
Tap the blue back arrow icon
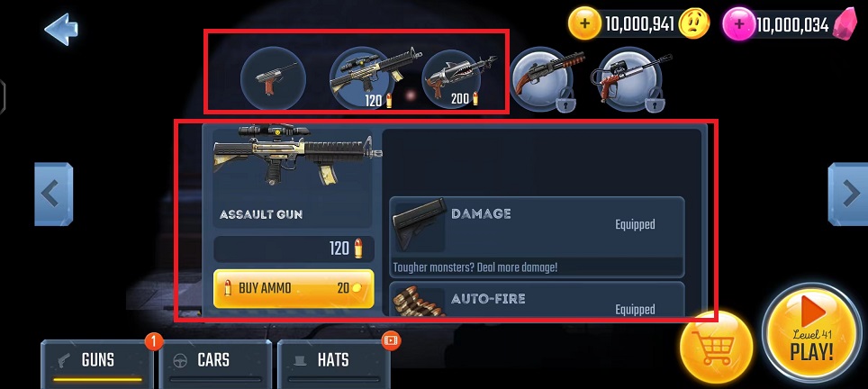point(61,29)
